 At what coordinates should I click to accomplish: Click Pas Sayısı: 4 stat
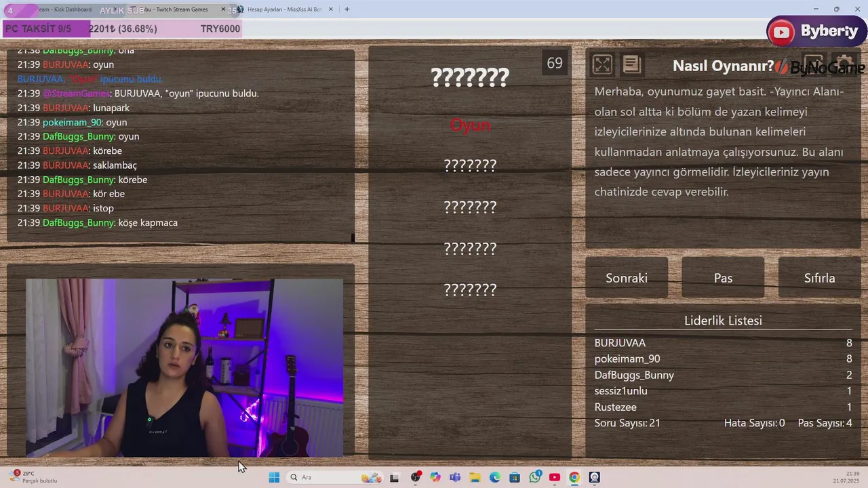point(825,423)
